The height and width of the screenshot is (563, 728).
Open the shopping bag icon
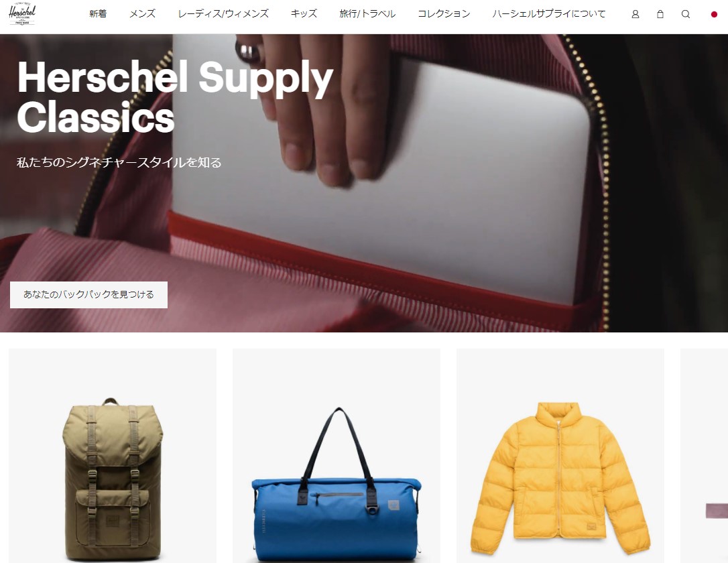click(x=660, y=14)
